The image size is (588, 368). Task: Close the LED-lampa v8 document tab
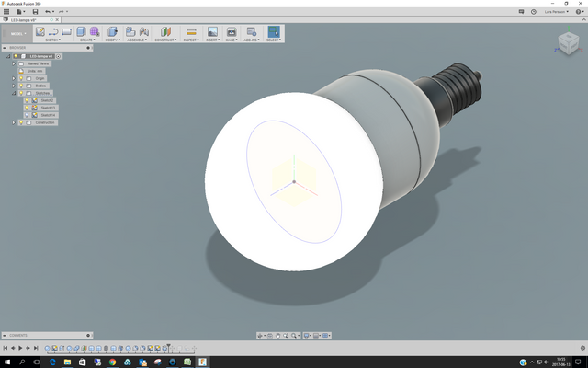point(57,20)
